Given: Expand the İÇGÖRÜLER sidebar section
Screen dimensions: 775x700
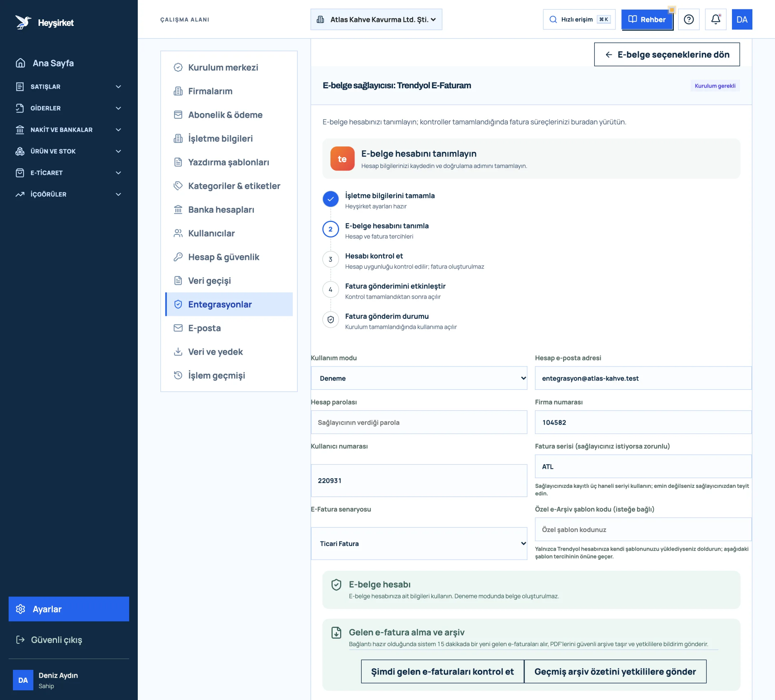Looking at the screenshot, I should [x=69, y=194].
